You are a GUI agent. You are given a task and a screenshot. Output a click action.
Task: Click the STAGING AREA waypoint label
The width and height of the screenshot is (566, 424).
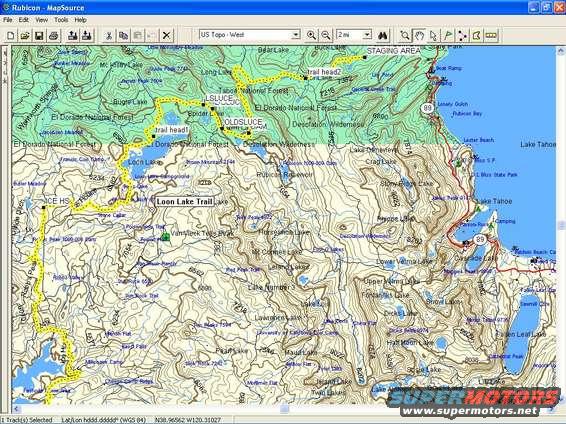click(x=393, y=51)
